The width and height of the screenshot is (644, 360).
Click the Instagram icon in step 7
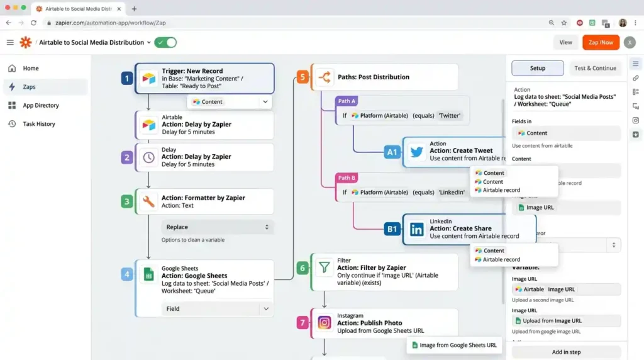point(325,323)
